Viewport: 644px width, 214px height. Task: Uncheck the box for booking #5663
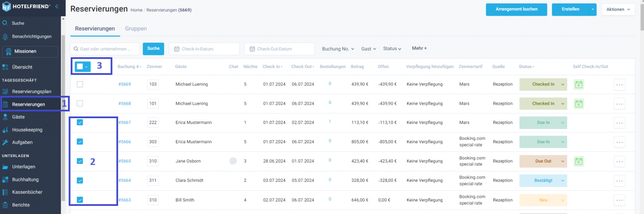(80, 200)
